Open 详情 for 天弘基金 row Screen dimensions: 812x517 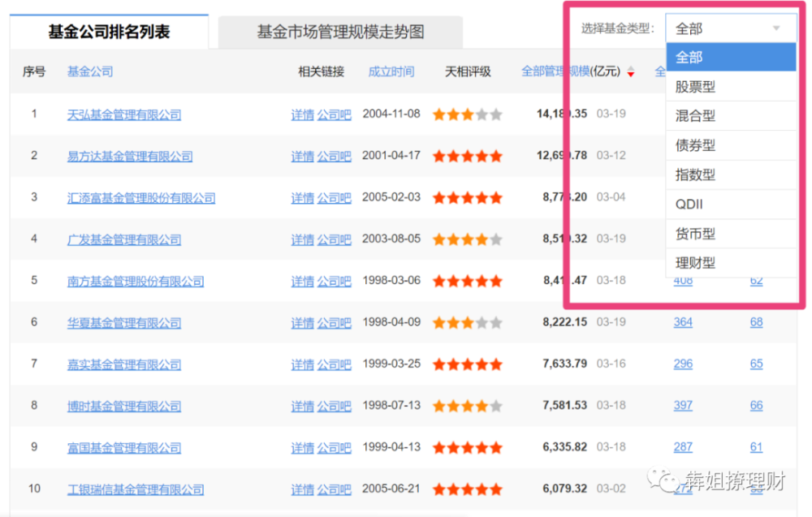coord(302,114)
